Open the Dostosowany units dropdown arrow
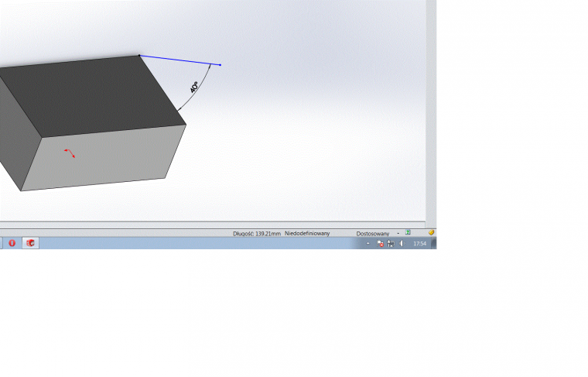Viewport: 588px width, 377px height. pos(398,233)
